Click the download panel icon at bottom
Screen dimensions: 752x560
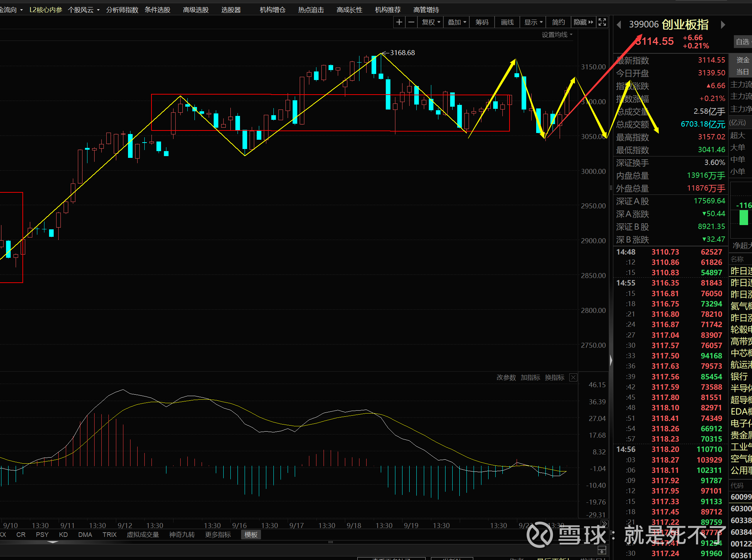[x=602, y=550]
